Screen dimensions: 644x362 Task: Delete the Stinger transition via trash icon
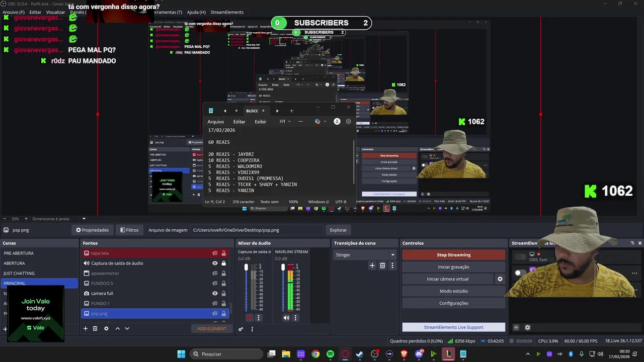[x=382, y=265]
